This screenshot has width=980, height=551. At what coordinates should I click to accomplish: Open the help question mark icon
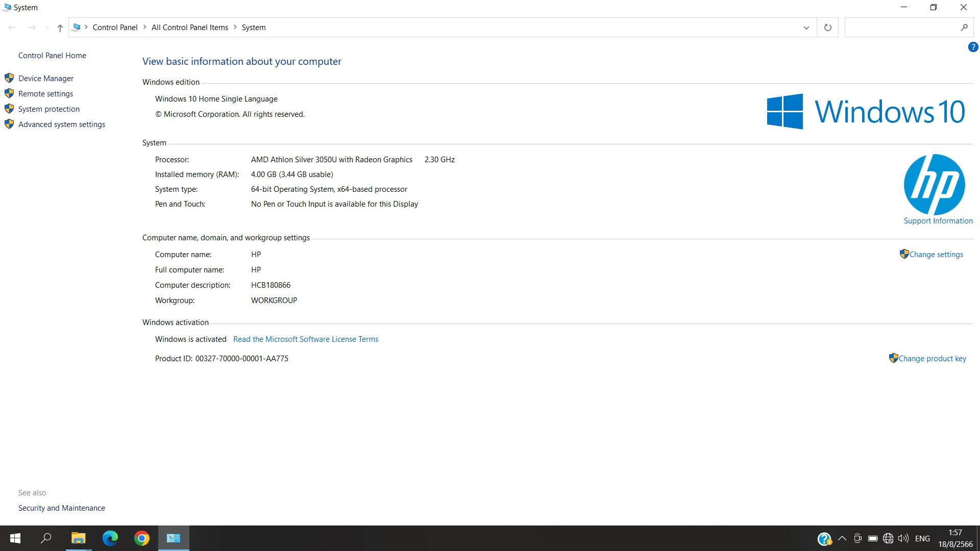pyautogui.click(x=973, y=47)
